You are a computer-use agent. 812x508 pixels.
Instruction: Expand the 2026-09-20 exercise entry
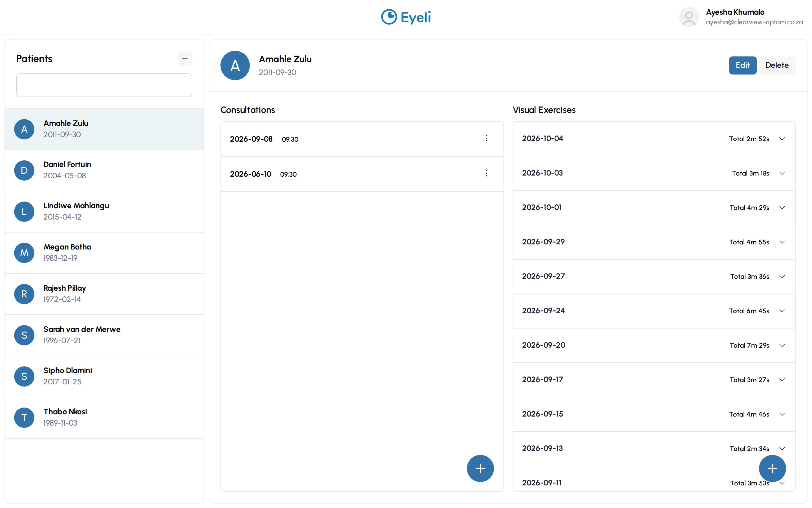tap(782, 345)
